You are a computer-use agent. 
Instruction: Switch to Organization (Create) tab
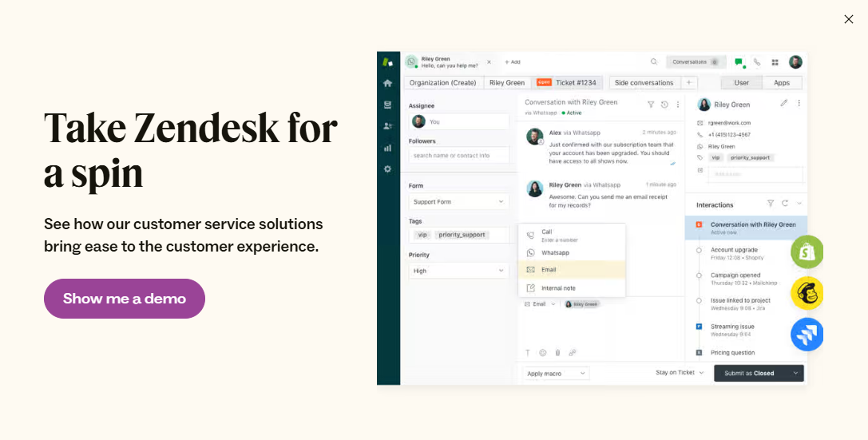(443, 82)
